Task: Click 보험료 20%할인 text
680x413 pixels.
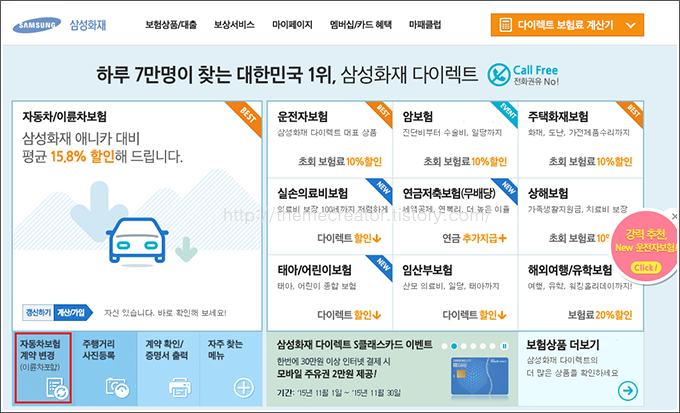Action: (600, 315)
